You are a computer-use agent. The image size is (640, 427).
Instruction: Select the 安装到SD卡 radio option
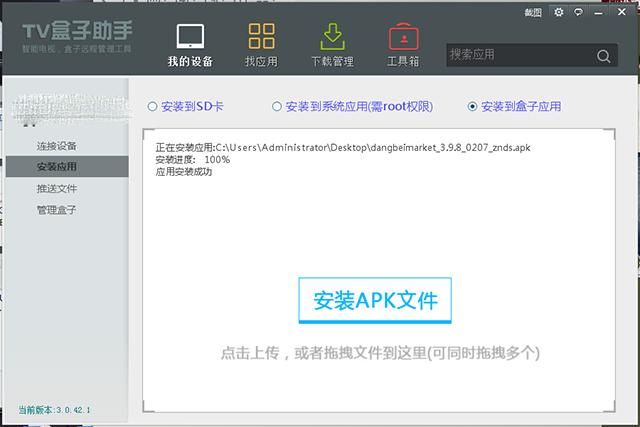point(185,107)
